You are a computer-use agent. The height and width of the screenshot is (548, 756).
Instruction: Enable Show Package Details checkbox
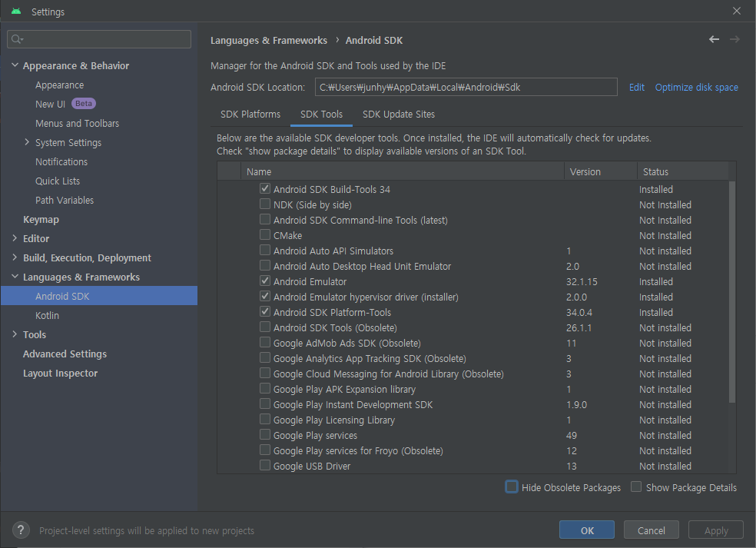point(636,487)
